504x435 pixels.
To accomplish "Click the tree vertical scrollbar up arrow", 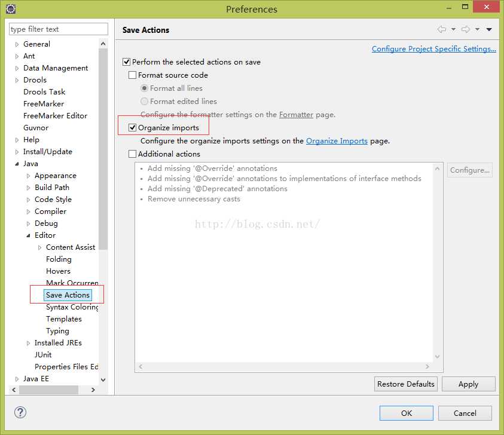I will coord(103,44).
